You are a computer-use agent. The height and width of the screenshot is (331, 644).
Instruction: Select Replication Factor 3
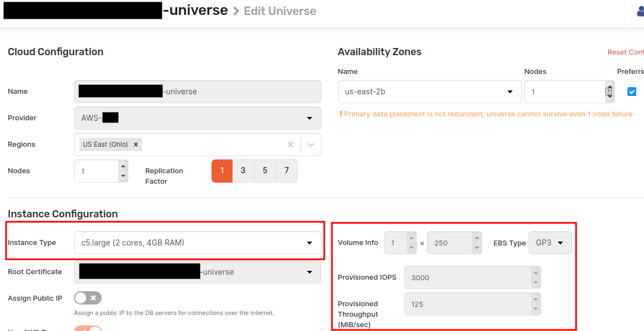[x=243, y=171]
